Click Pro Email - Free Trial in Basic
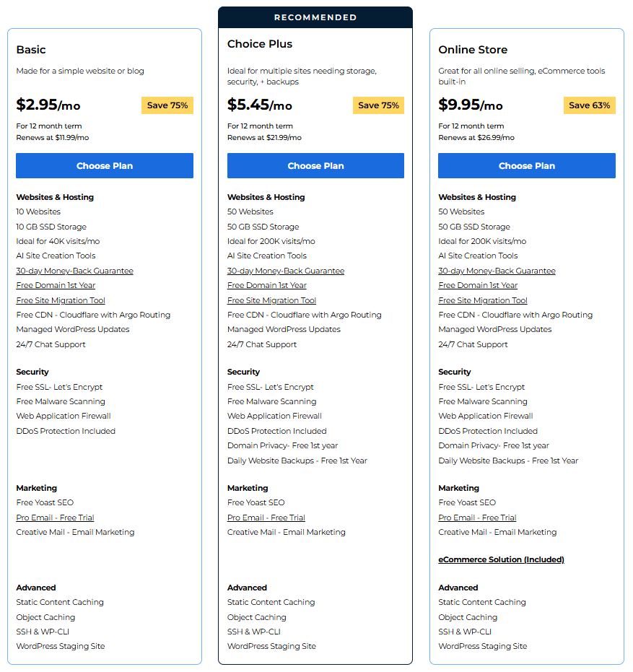 tap(55, 518)
